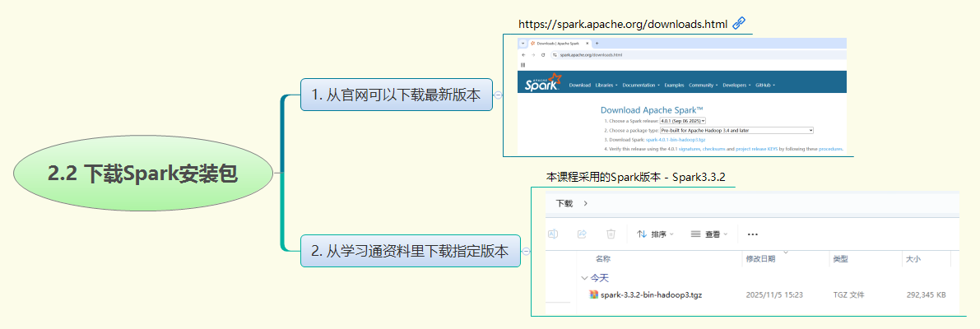Screen dimensions: 980x329
Task: Open the browser tab search dropdown arrow
Action: [523, 43]
